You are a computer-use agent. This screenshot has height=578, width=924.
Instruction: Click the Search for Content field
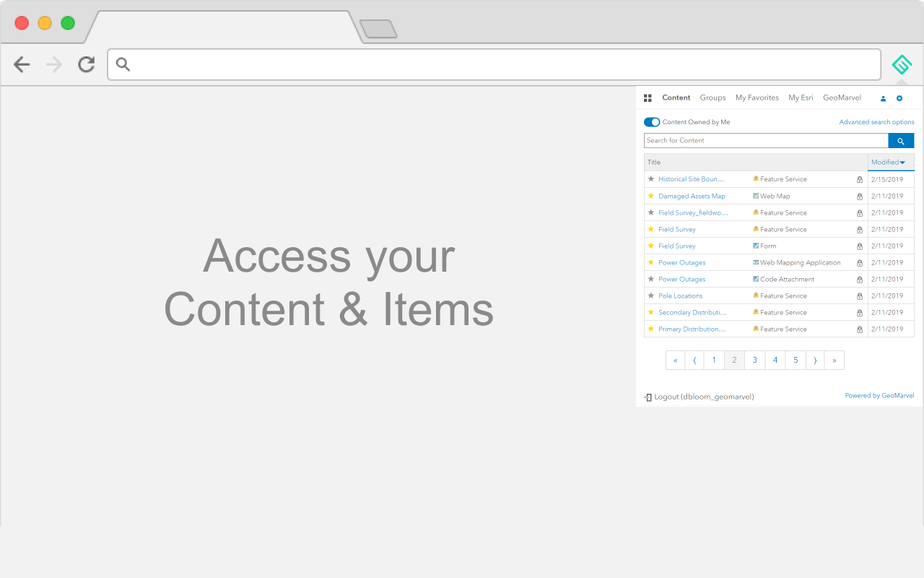[x=766, y=141]
